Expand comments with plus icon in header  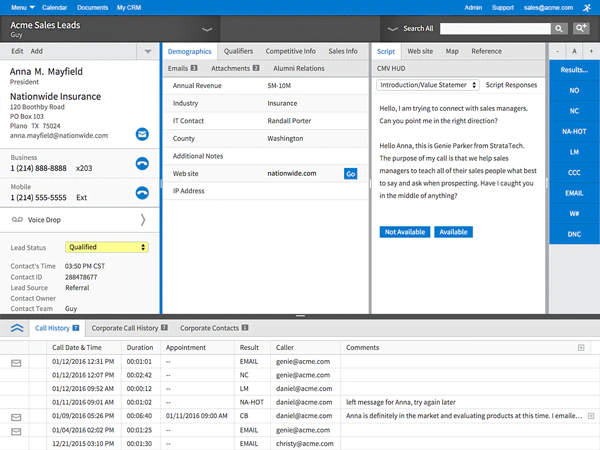[581, 347]
